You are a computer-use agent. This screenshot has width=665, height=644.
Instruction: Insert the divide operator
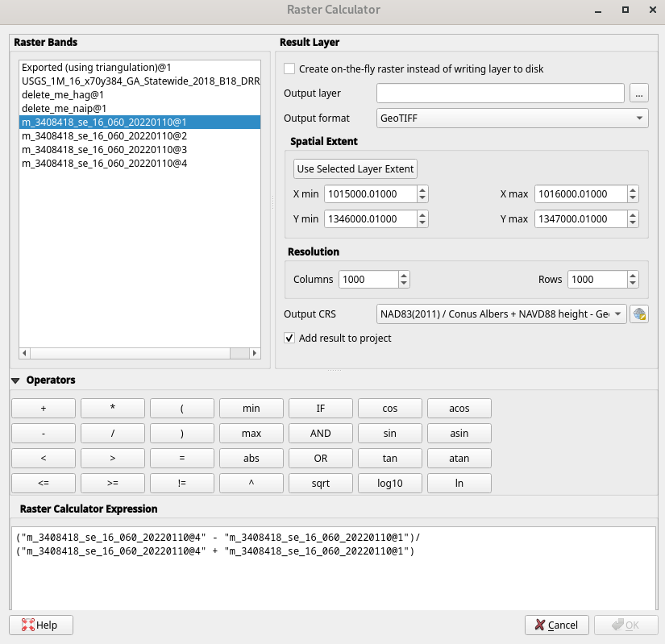pyautogui.click(x=113, y=434)
